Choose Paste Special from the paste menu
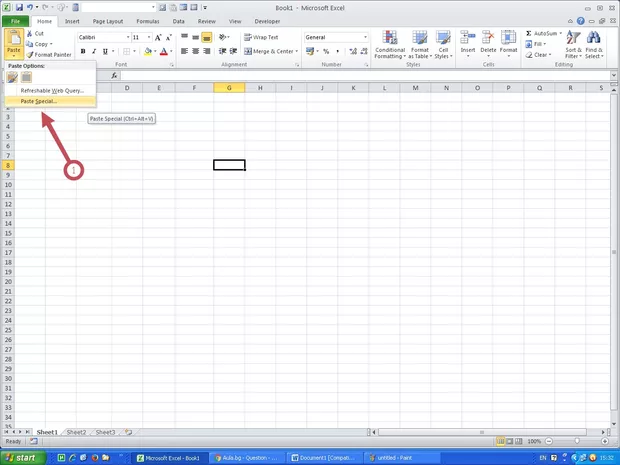This screenshot has height=465, width=620. (x=38, y=101)
